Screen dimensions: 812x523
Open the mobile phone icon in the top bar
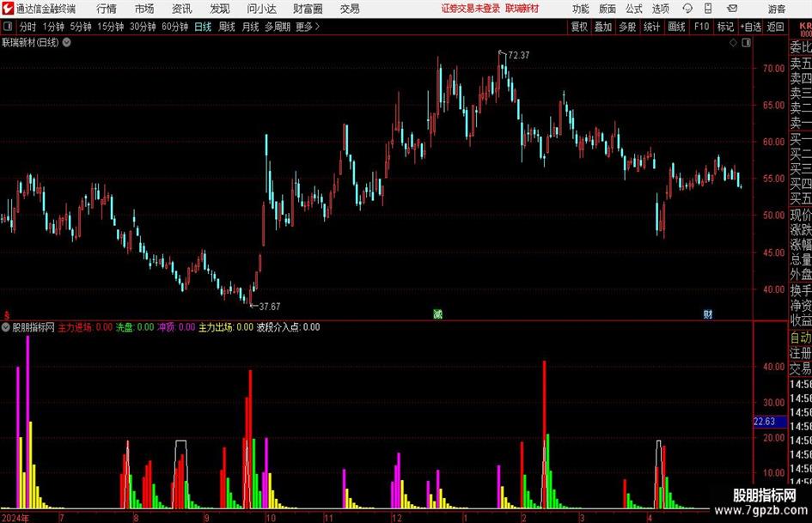708,9
